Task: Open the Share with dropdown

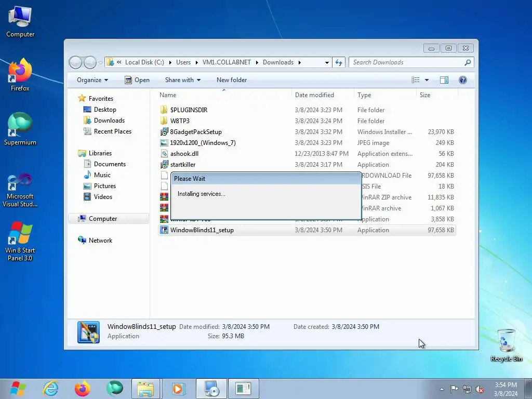Action: click(182, 80)
